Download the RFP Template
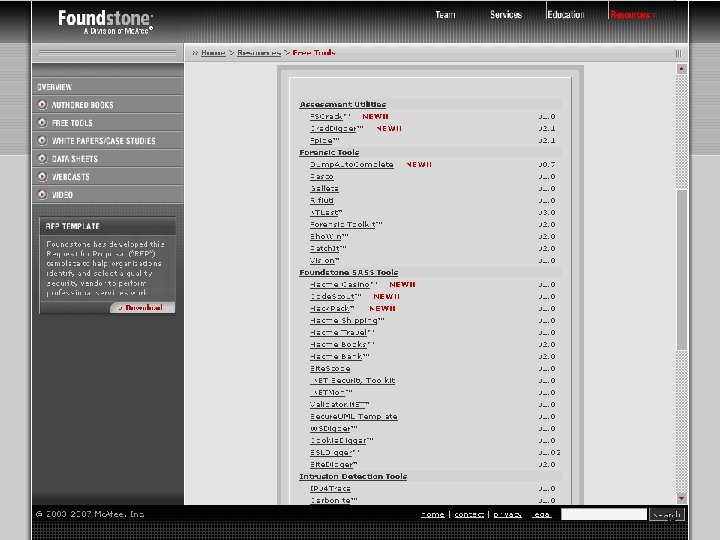Image resolution: width=720 pixels, height=540 pixels. (142, 308)
